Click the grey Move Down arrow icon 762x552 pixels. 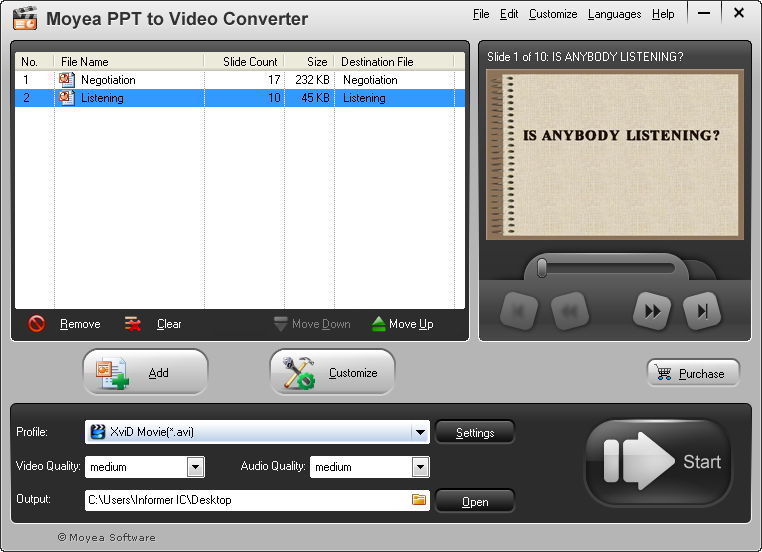(280, 324)
